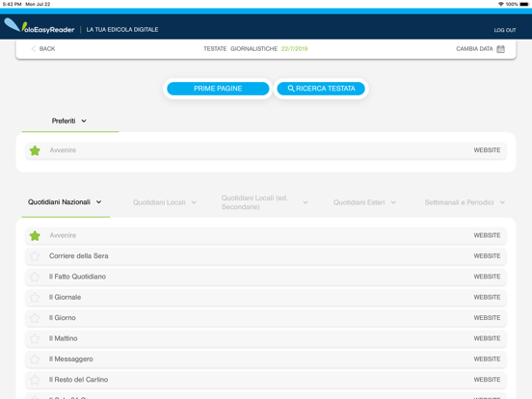Click the magnifier icon in Ricerca Testata
This screenshot has width=532, height=399.
(x=291, y=89)
